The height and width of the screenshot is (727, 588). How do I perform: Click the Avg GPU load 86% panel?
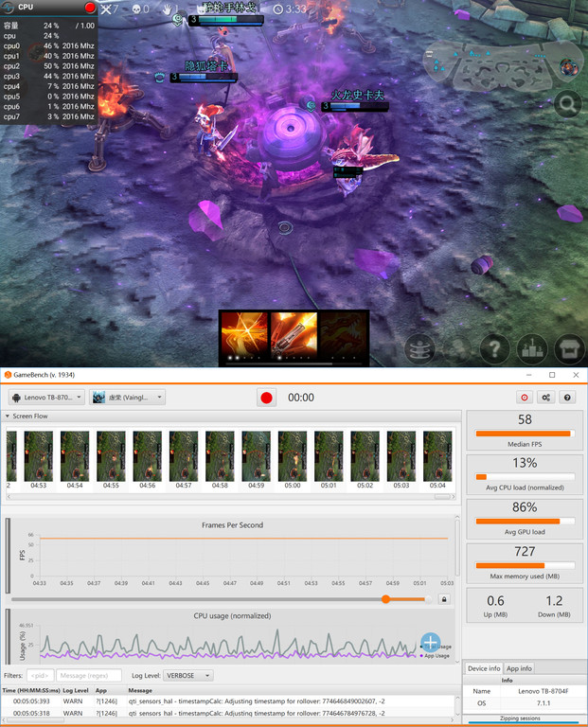tap(525, 519)
